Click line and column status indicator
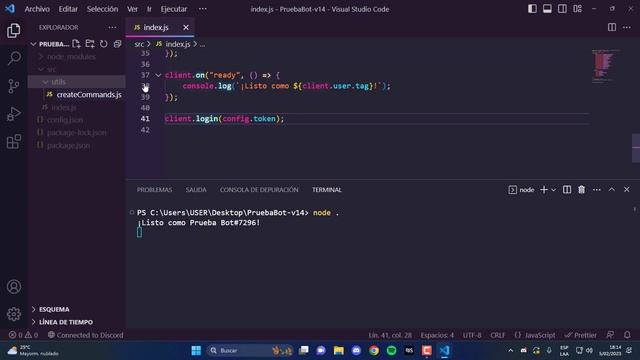The image size is (640, 360). click(x=390, y=335)
